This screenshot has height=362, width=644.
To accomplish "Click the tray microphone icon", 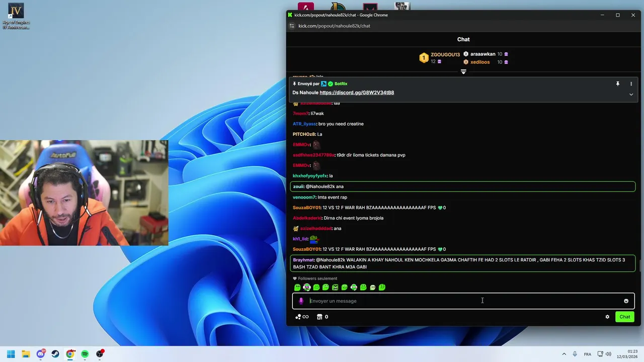I will click(x=575, y=354).
